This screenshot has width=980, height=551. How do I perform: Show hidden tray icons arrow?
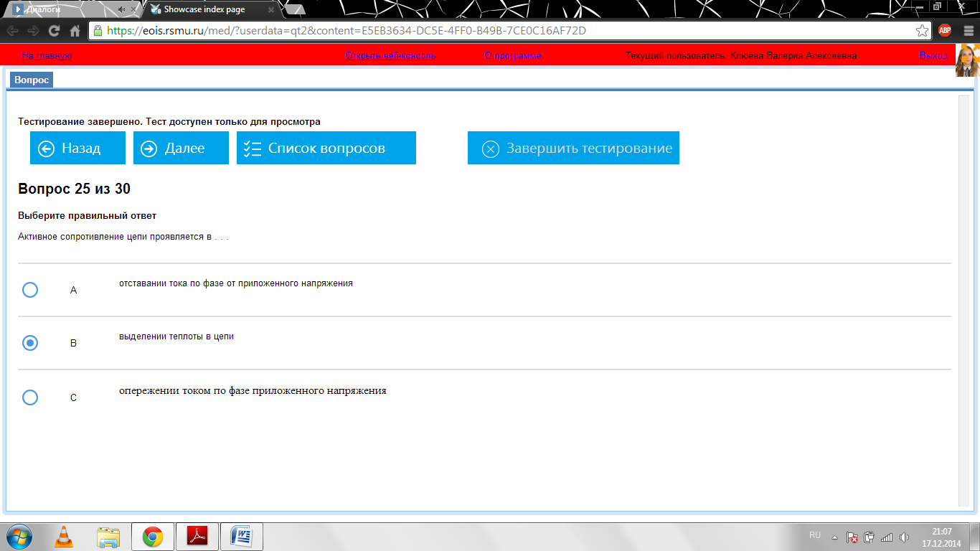pos(834,537)
